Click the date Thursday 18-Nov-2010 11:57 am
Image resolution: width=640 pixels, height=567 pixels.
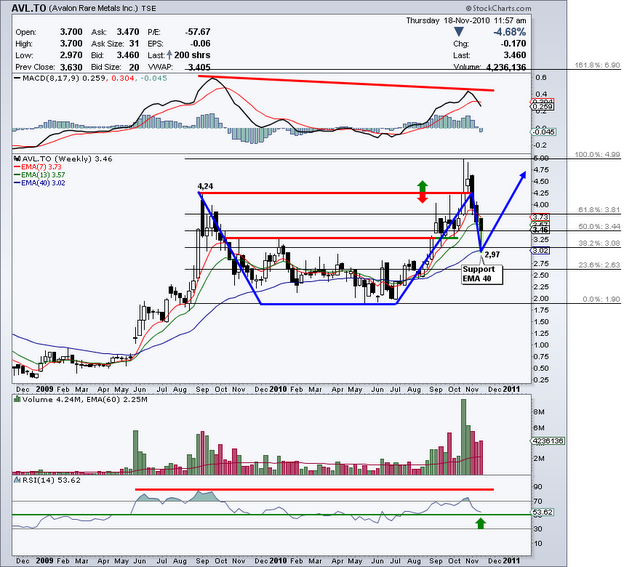point(466,20)
